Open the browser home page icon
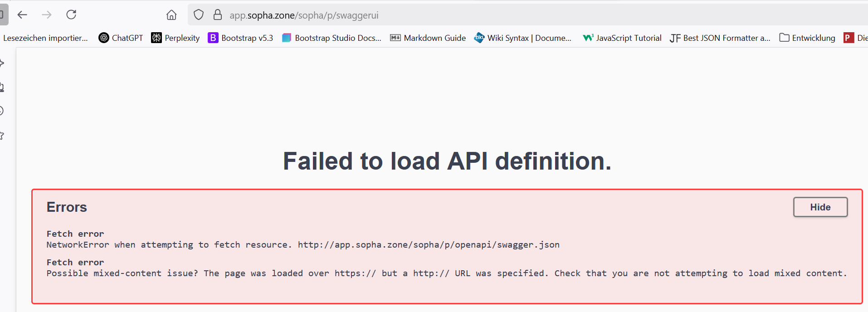This screenshot has height=312, width=868. tap(171, 15)
